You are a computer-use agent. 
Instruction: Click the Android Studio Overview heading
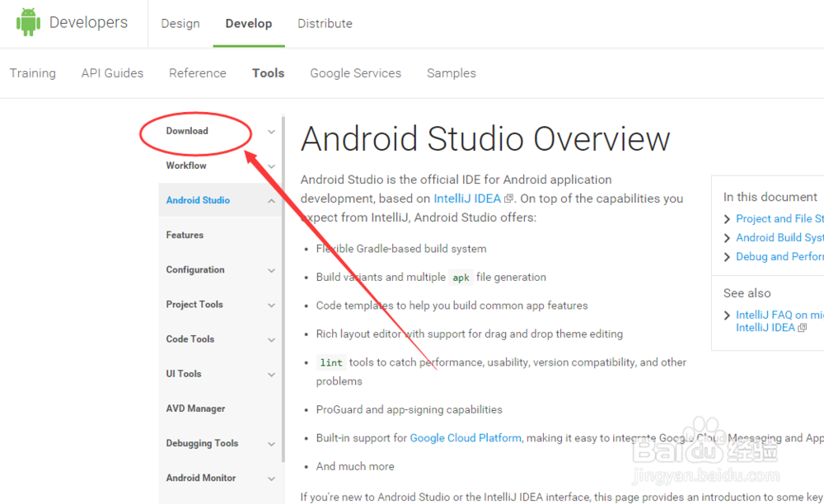(x=485, y=139)
